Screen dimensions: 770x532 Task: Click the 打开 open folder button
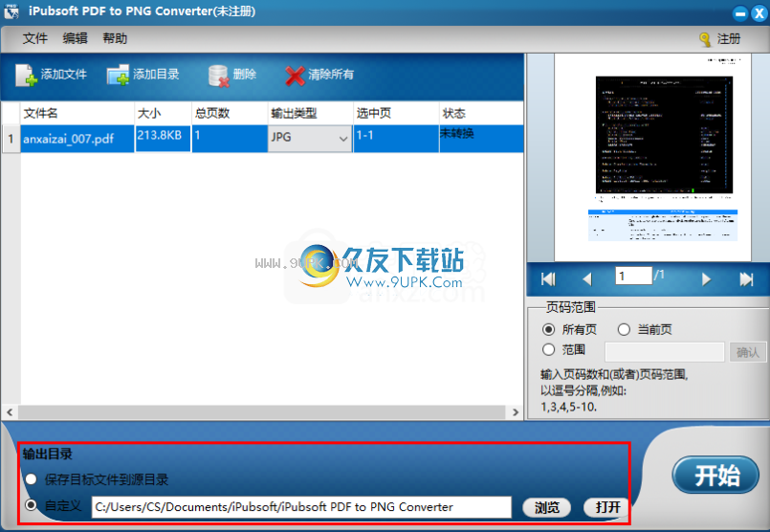tap(607, 507)
